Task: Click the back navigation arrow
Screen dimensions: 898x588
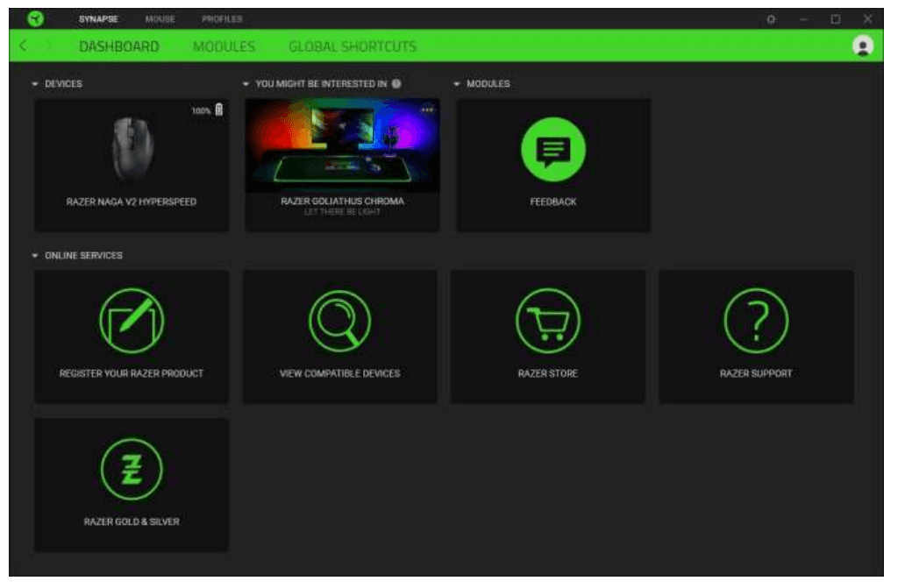Action: (22, 46)
